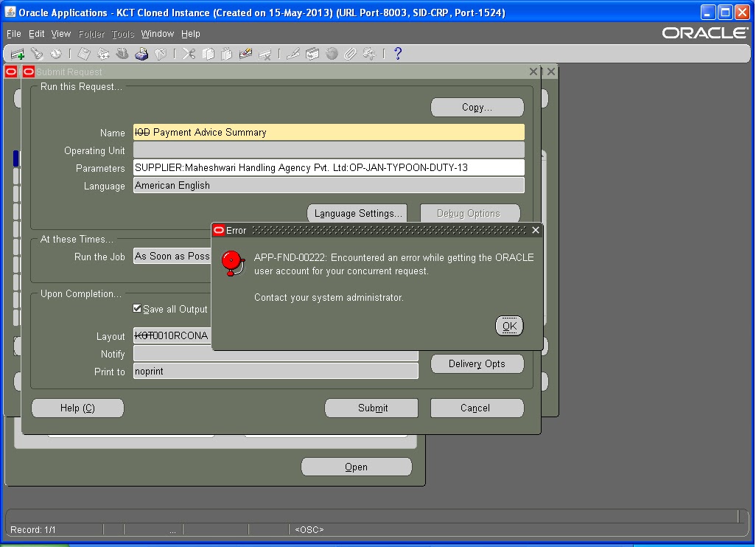Click the Translations globe icon

[332, 54]
